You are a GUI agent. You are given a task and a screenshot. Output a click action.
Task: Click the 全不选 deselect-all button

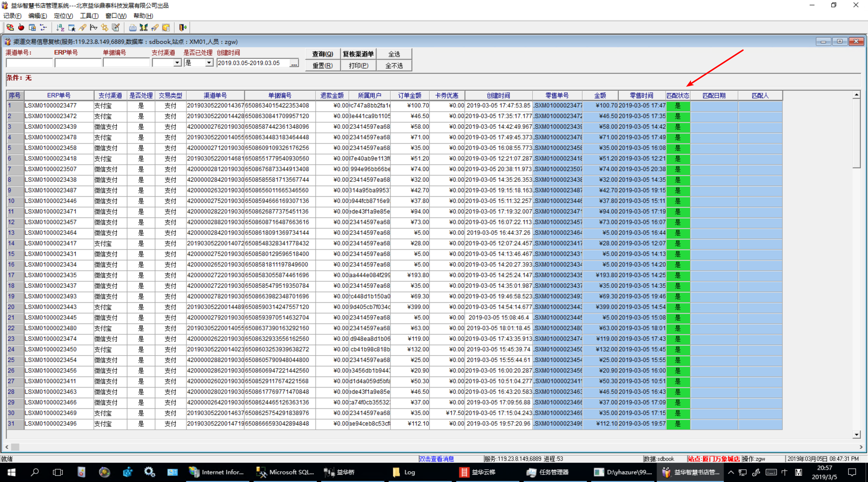tap(394, 66)
